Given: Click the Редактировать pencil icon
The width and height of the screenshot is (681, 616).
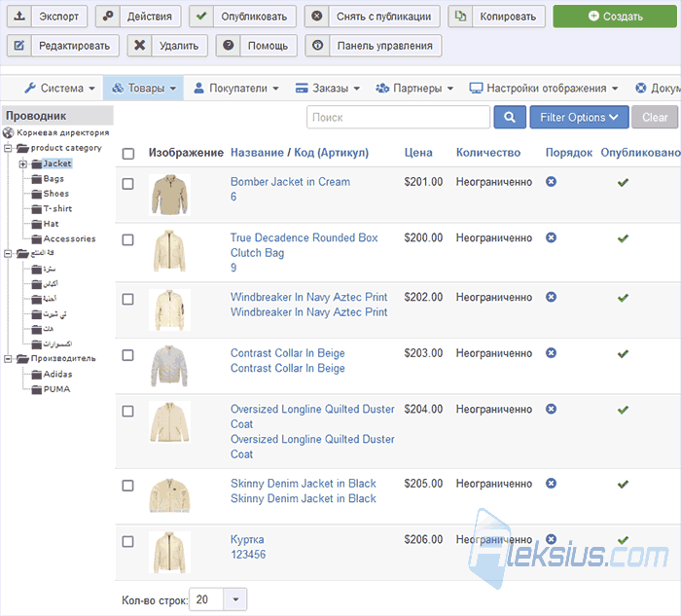Looking at the screenshot, I should point(19,46).
